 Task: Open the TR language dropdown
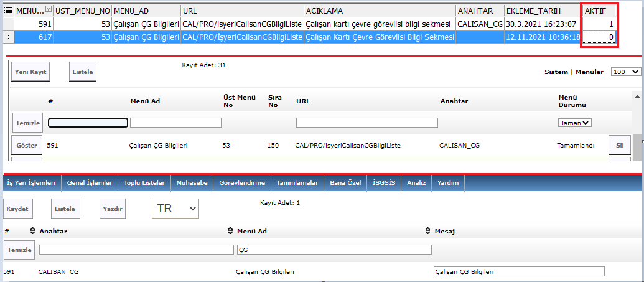pos(175,209)
